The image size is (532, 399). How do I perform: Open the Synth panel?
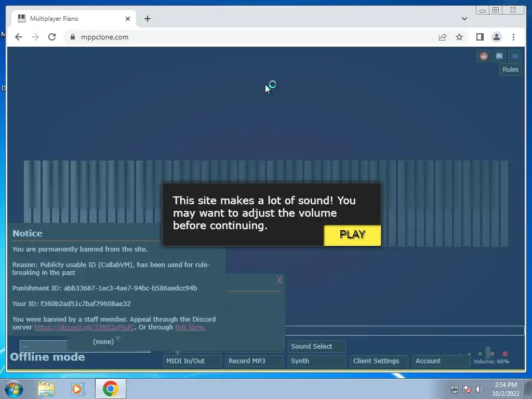point(316,361)
